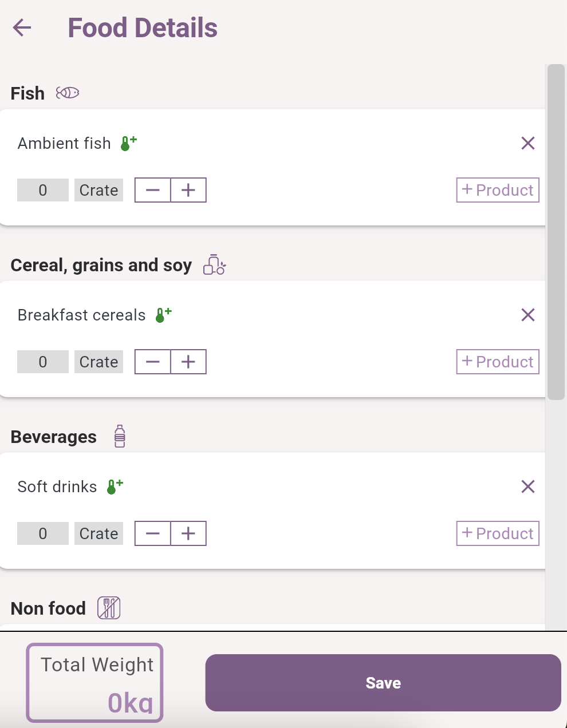The image size is (567, 728).
Task: Click the bottle icon next to Beverages
Action: 119,436
